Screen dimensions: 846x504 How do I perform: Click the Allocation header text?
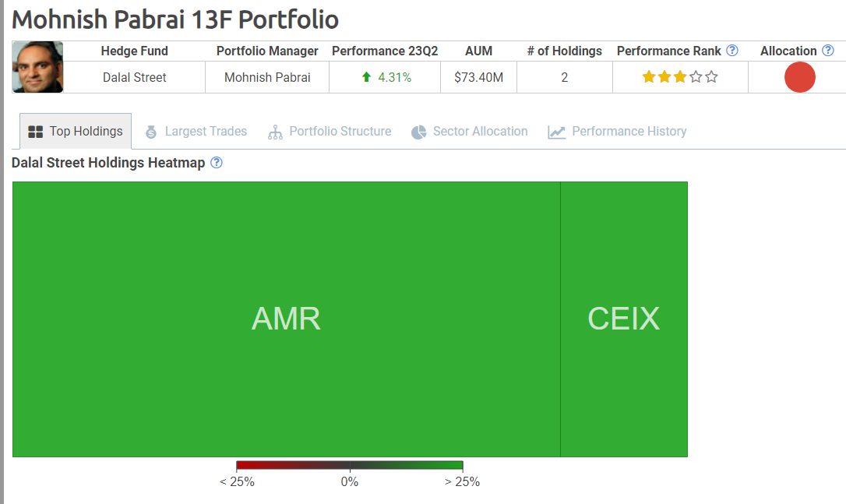pos(788,51)
